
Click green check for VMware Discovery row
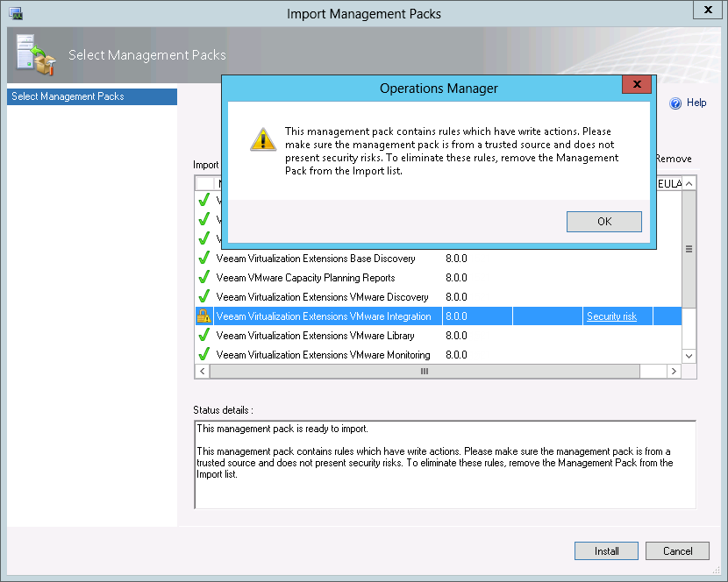pos(203,296)
